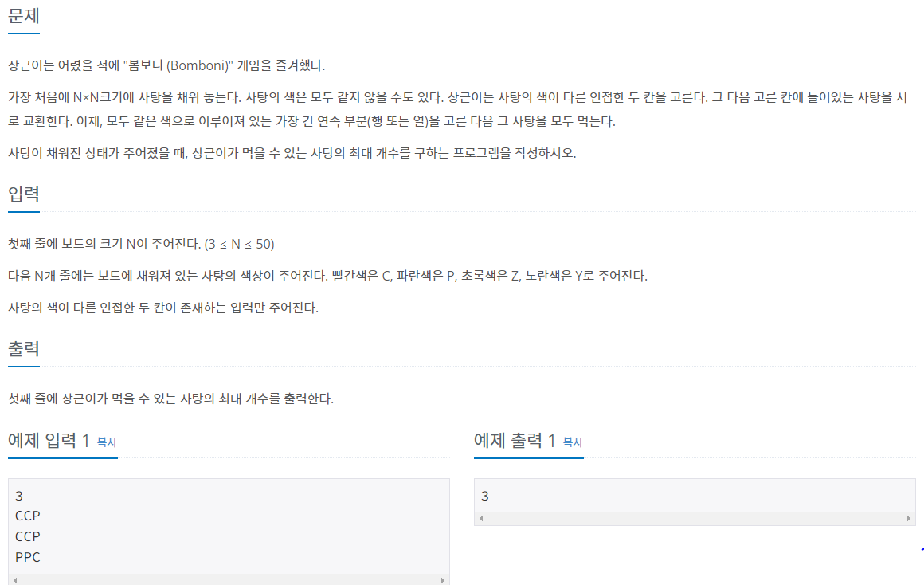Image resolution: width=924 pixels, height=585 pixels.
Task: Click left arrow of example input scrollbar
Action: [x=14, y=580]
